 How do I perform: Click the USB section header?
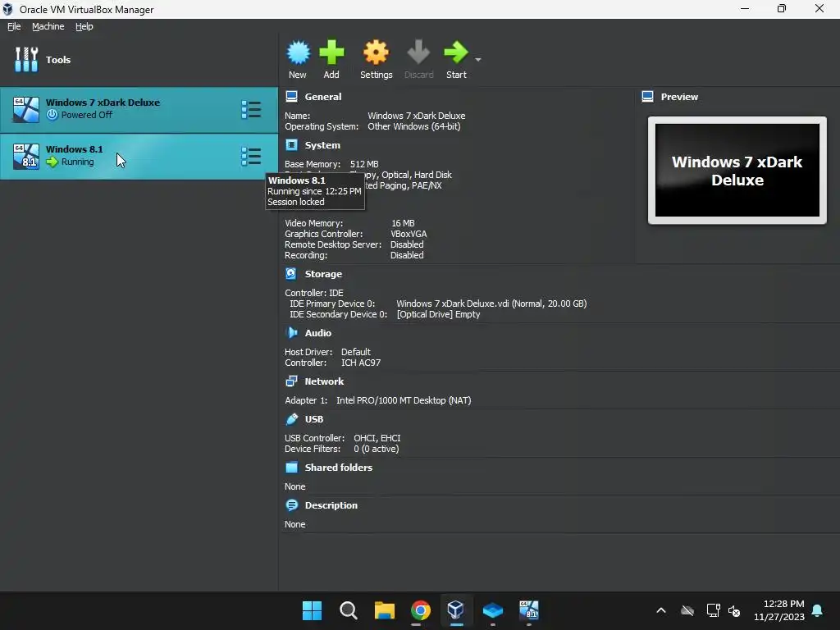pos(314,419)
